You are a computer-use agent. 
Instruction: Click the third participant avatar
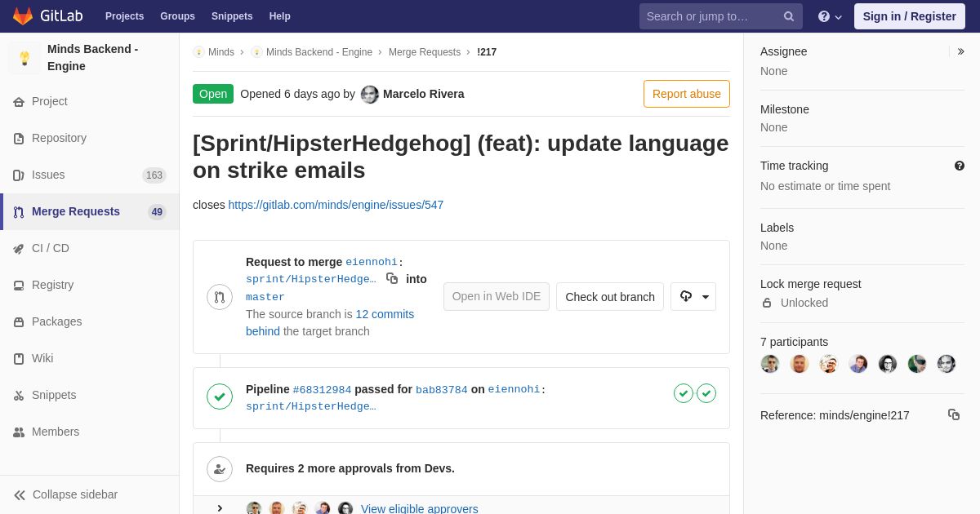point(829,364)
